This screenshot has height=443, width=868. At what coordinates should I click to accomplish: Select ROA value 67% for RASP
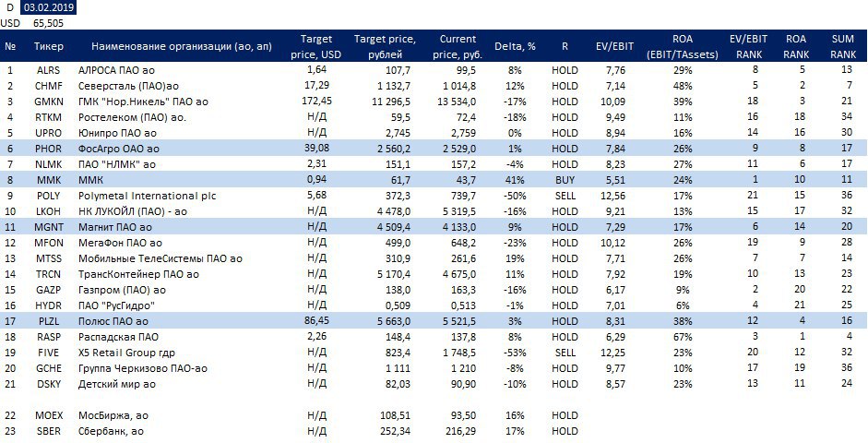tap(684, 337)
